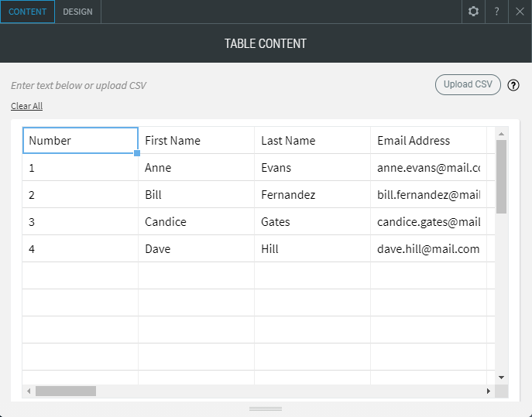Click the question mark icon in header
The image size is (532, 417).
point(496,12)
